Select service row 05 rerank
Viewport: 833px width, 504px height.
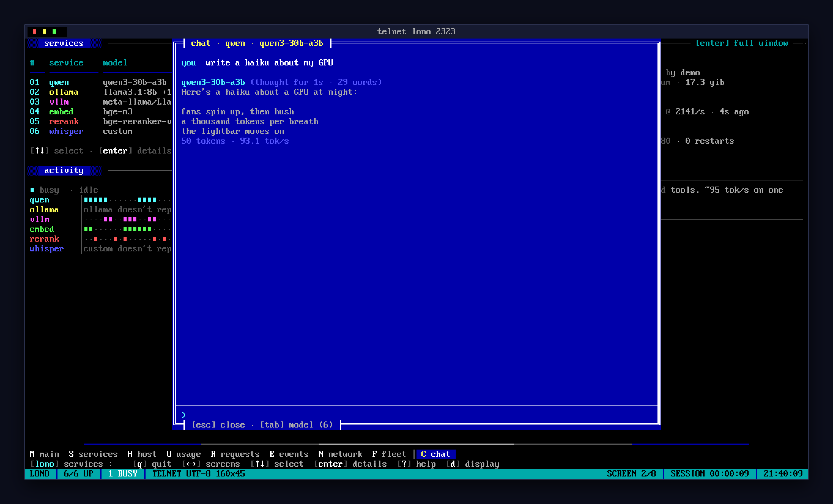pyautogui.click(x=100, y=121)
